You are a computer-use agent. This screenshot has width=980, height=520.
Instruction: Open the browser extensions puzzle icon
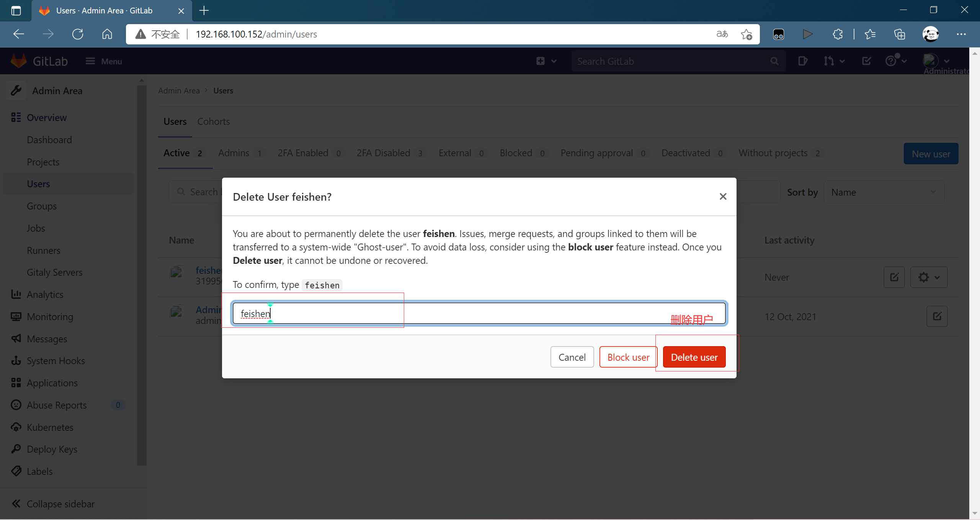click(x=838, y=34)
